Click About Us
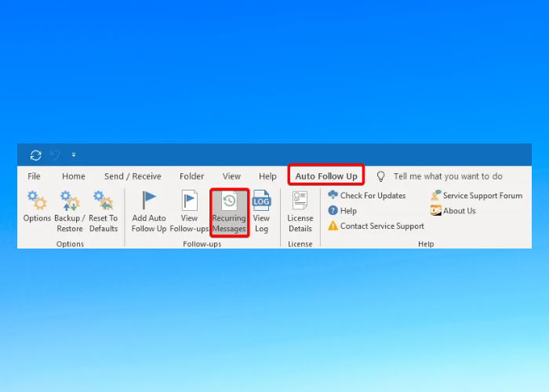 coord(453,211)
